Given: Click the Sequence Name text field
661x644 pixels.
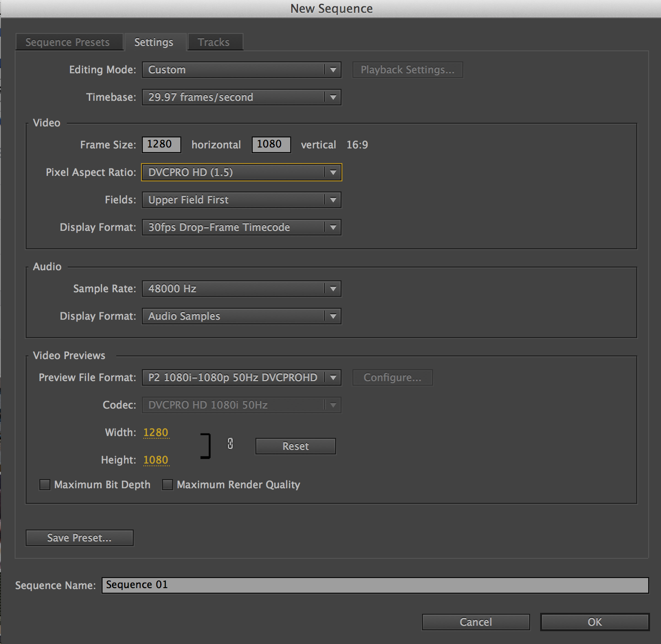Looking at the screenshot, I should coord(374,585).
